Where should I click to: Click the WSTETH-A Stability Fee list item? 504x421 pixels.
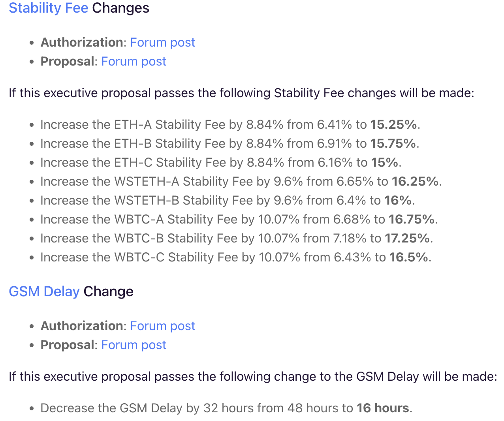(241, 181)
